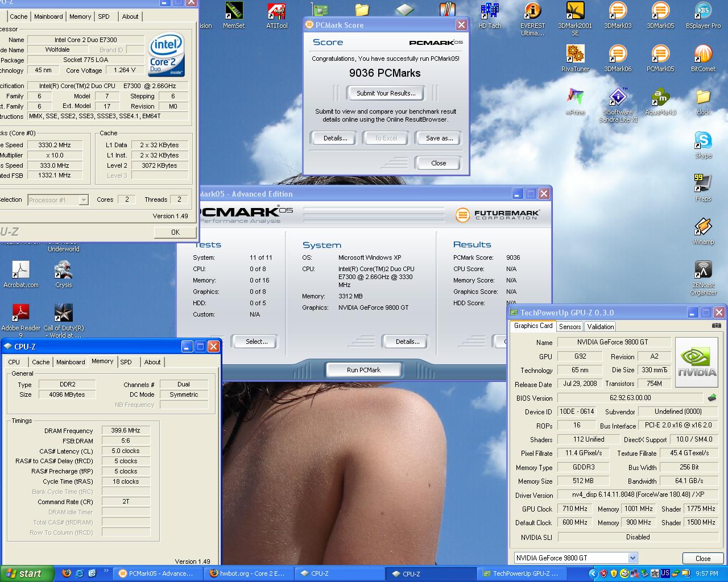Image resolution: width=728 pixels, height=582 pixels.
Task: Launch ATITool from the desktop
Action: [x=276, y=15]
